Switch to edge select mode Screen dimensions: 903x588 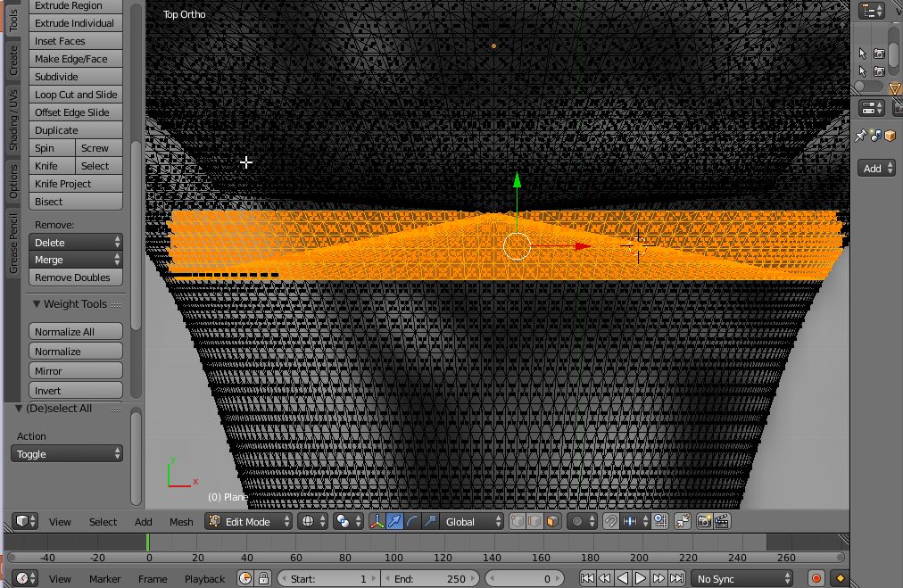coord(534,521)
